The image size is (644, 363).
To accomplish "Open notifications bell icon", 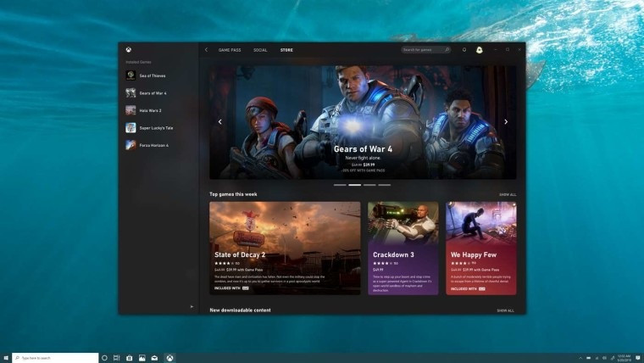I will (x=464, y=50).
